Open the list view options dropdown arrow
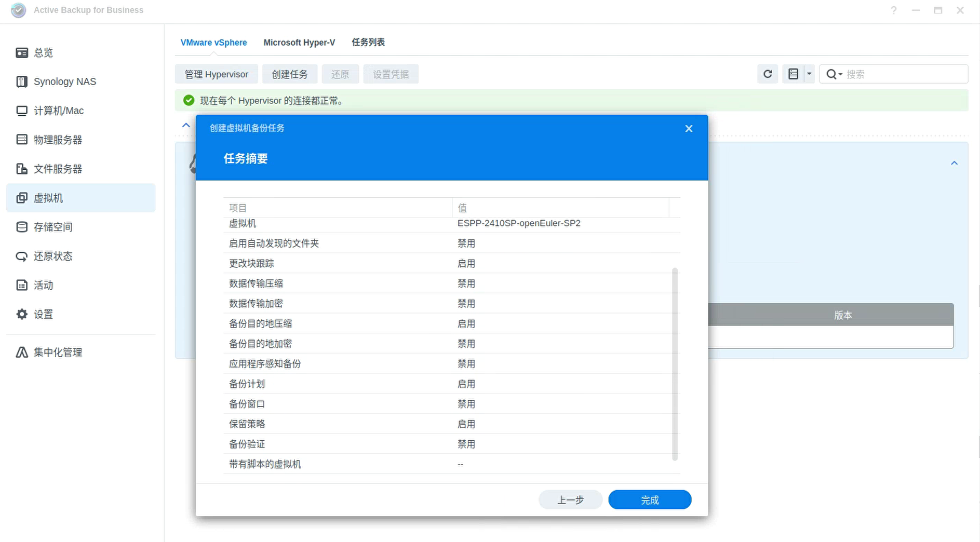Image resolution: width=980 pixels, height=542 pixels. point(809,74)
